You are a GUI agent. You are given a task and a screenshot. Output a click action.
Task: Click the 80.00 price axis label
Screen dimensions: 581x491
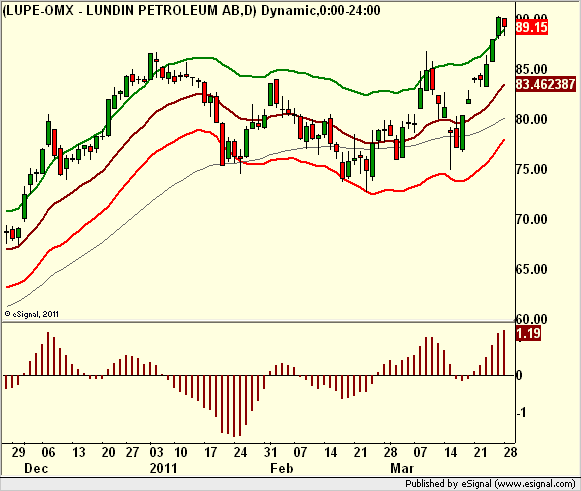(x=531, y=119)
